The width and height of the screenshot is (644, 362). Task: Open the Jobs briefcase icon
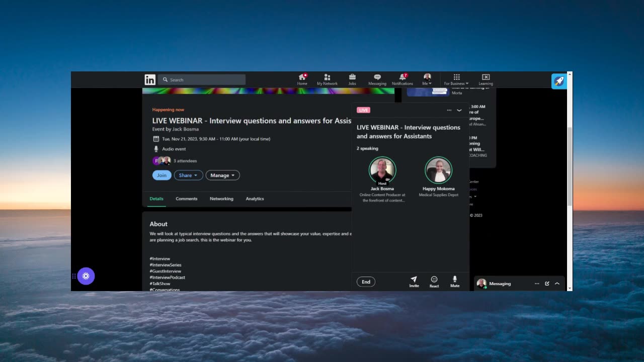coord(352,79)
